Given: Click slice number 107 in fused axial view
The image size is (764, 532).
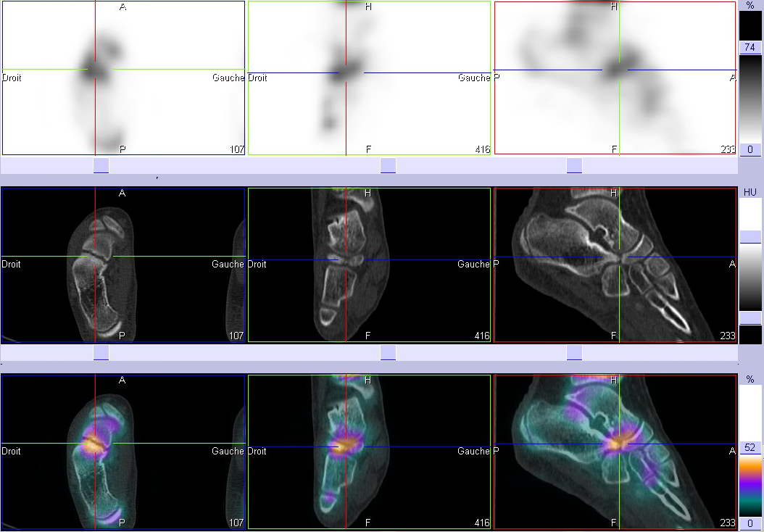Looking at the screenshot, I should point(237,523).
